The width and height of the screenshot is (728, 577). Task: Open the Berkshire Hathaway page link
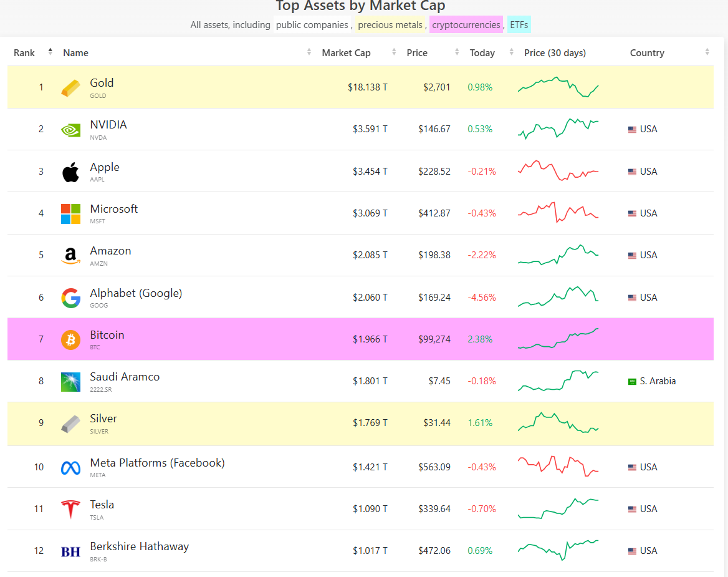click(139, 546)
